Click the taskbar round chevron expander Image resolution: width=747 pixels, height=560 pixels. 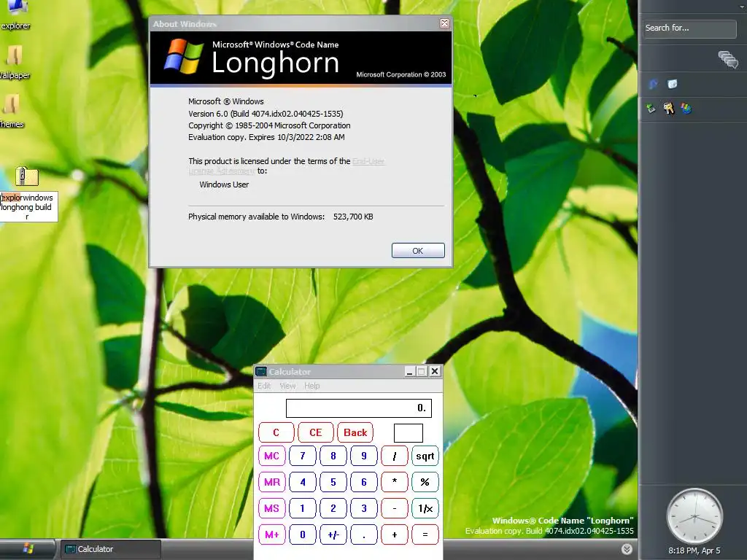tap(627, 549)
